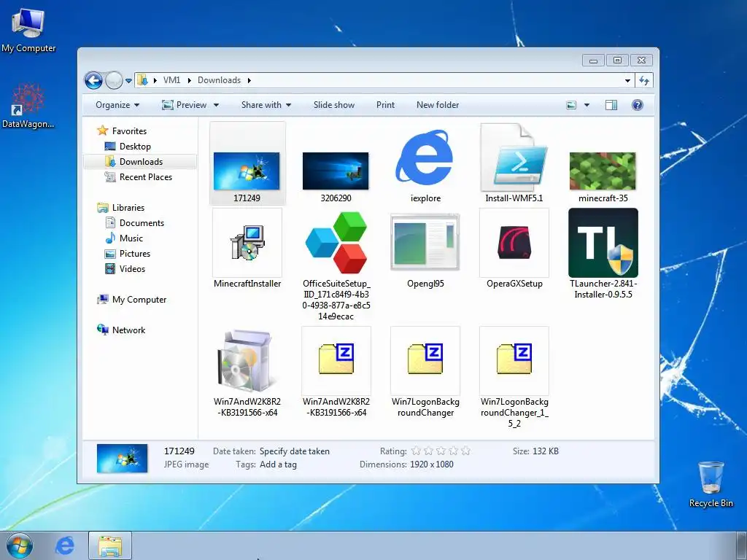Screen dimensions: 747x560
Task: Expand the arrow after VM1 breadcrumb
Action: 189,80
